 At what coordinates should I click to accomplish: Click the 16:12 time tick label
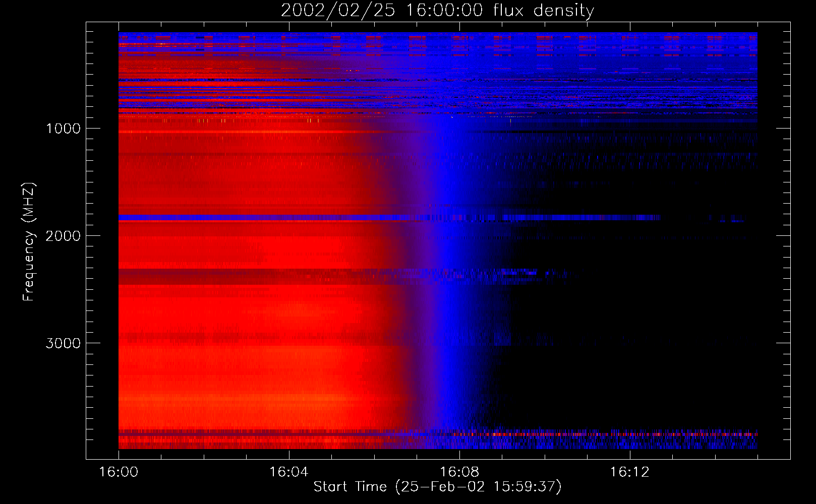point(630,472)
